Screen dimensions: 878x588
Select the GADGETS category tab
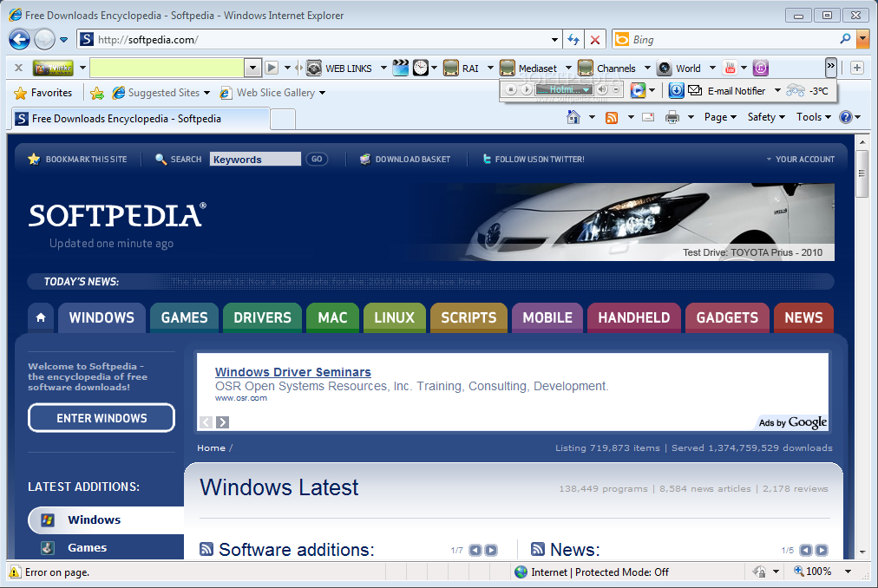tap(727, 317)
